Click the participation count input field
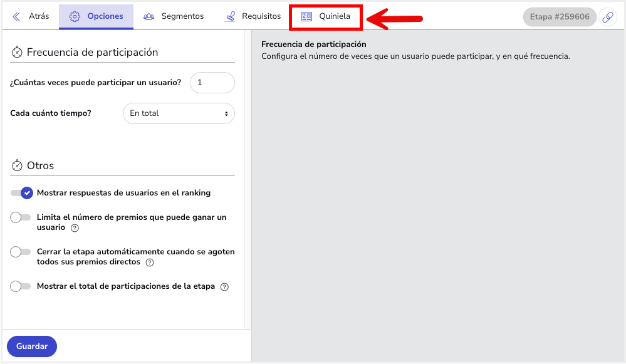Screen dimensions: 626x364 coord(212,83)
